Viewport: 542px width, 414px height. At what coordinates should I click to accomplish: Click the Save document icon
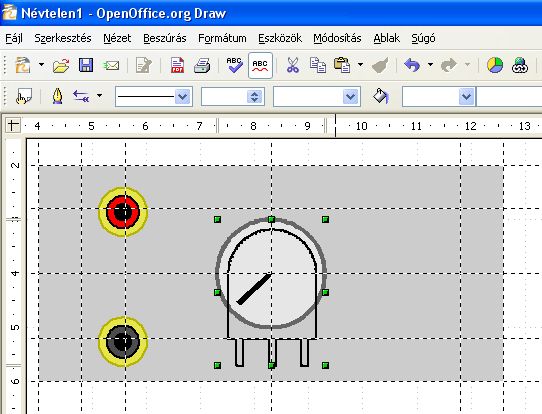[x=86, y=65]
